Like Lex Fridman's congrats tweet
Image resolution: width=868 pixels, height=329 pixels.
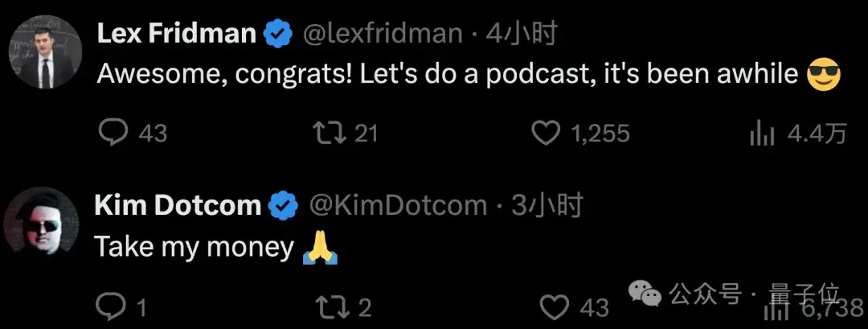pos(547,133)
